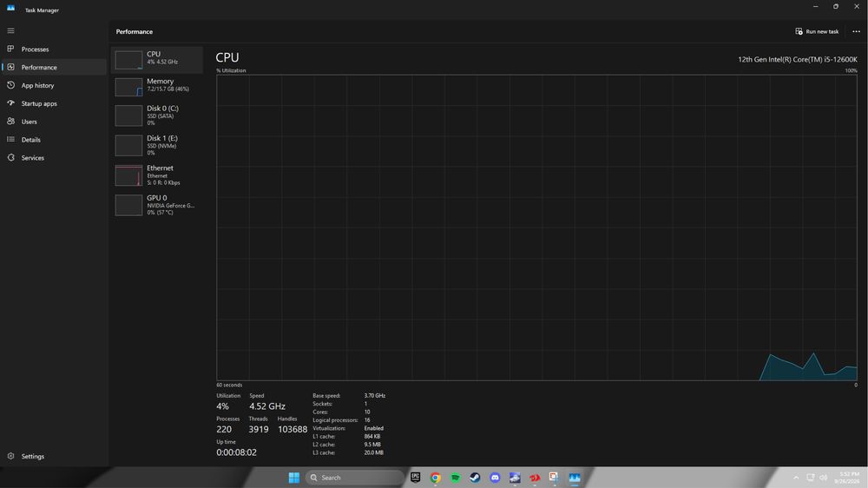Open the hamburger navigation menu

(x=10, y=31)
